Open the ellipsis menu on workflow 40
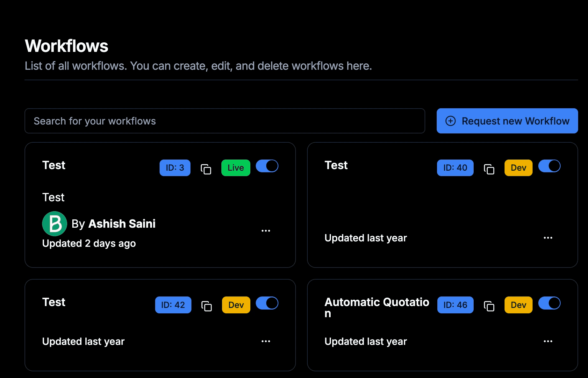The width and height of the screenshot is (588, 378). pos(548,238)
